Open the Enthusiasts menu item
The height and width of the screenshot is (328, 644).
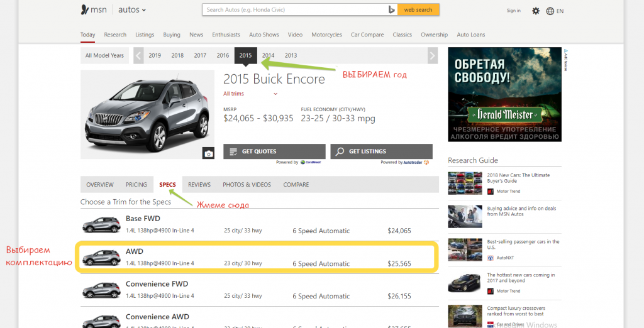tap(226, 35)
